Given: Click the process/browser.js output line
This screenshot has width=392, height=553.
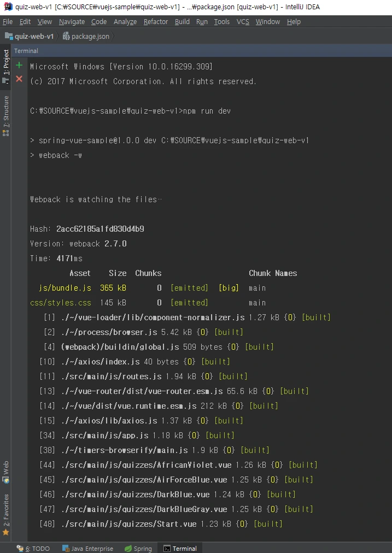Looking at the screenshot, I should tap(143, 332).
